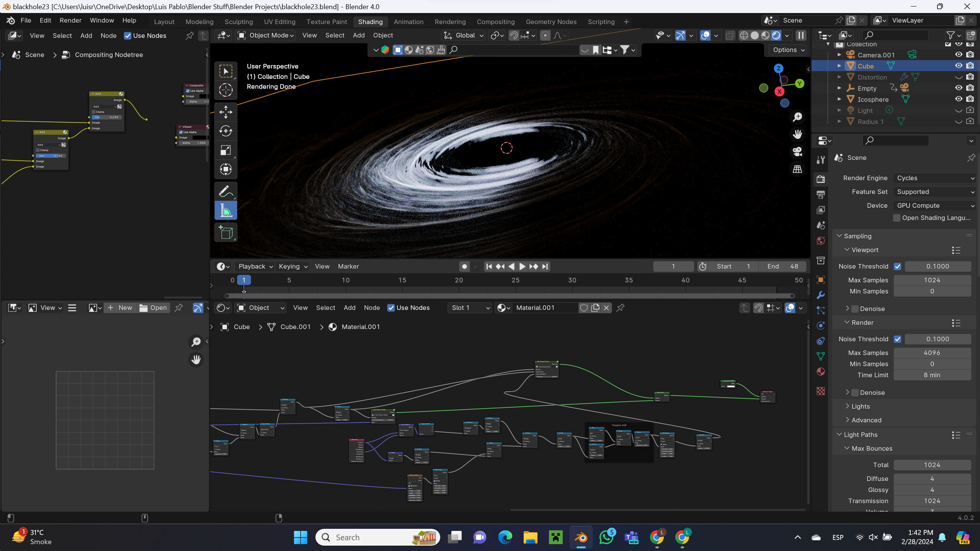Jump to the end frame button
The image size is (980, 551).
545,266
